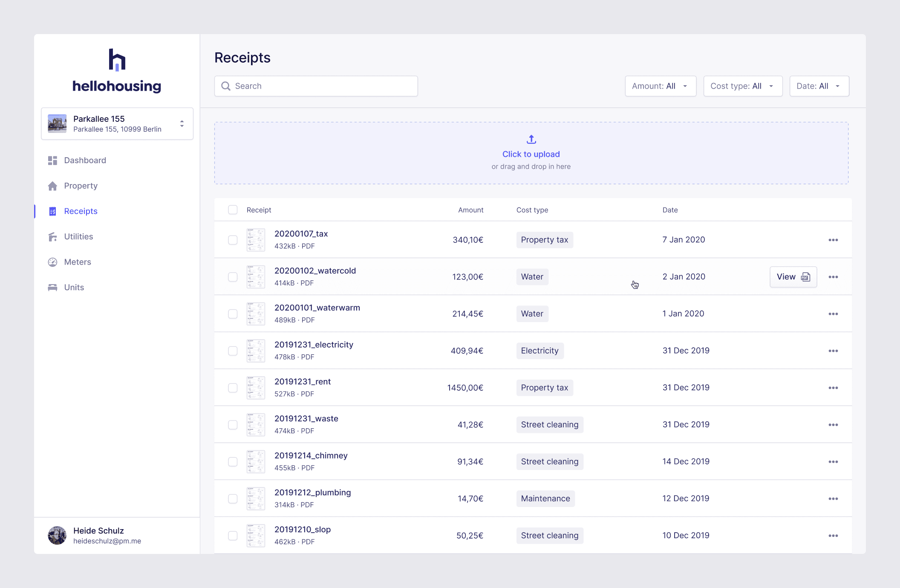The width and height of the screenshot is (900, 588).
Task: Click the Click to upload link
Action: [x=531, y=154]
